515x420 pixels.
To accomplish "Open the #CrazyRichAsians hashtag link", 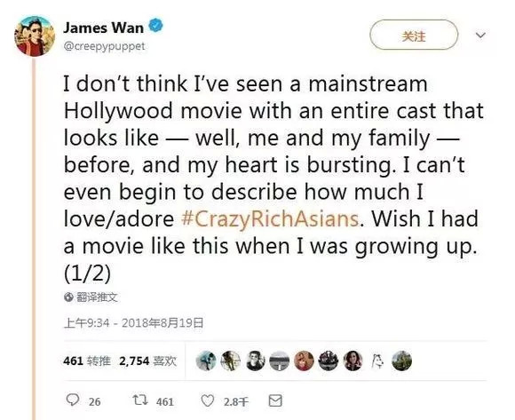I will point(269,218).
